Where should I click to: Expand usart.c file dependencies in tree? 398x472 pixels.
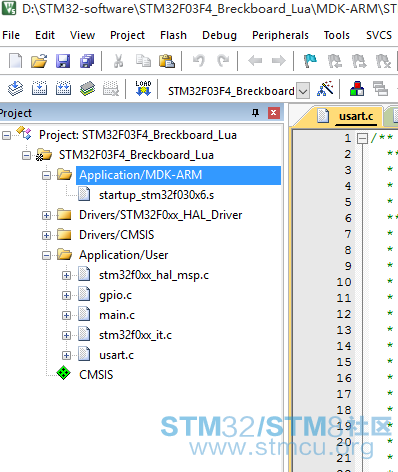(66, 355)
